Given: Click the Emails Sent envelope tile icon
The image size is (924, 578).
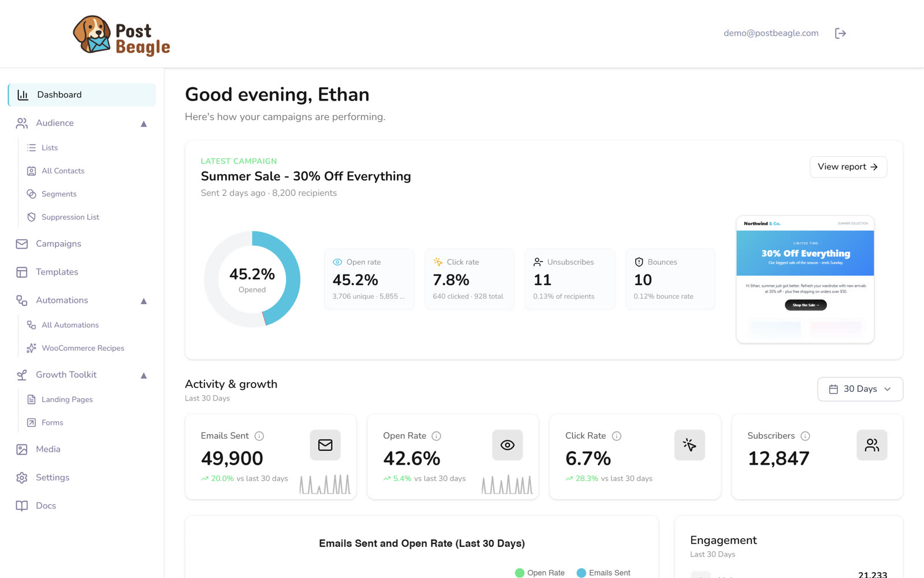Looking at the screenshot, I should (325, 446).
